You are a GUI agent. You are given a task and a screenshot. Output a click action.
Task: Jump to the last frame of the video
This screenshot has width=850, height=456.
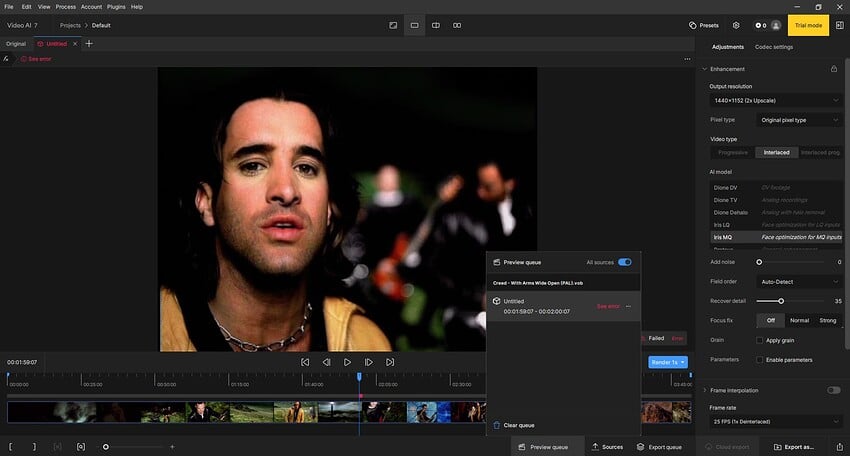(390, 362)
